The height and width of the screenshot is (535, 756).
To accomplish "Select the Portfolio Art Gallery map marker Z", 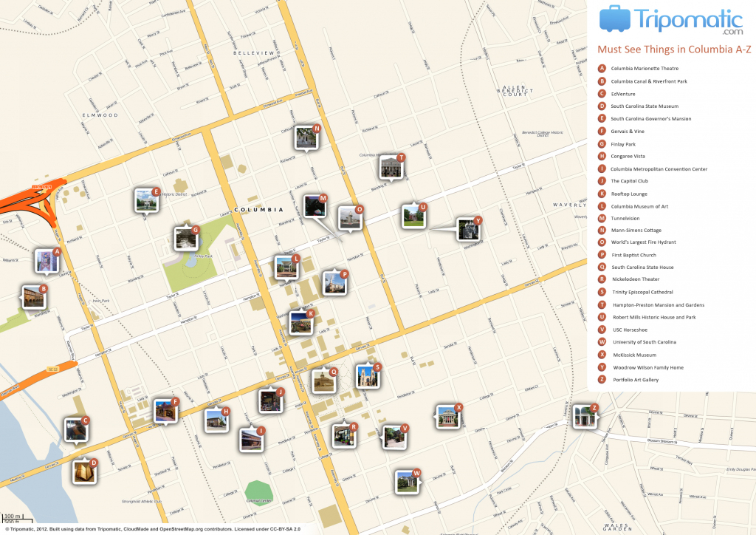I will [x=585, y=416].
